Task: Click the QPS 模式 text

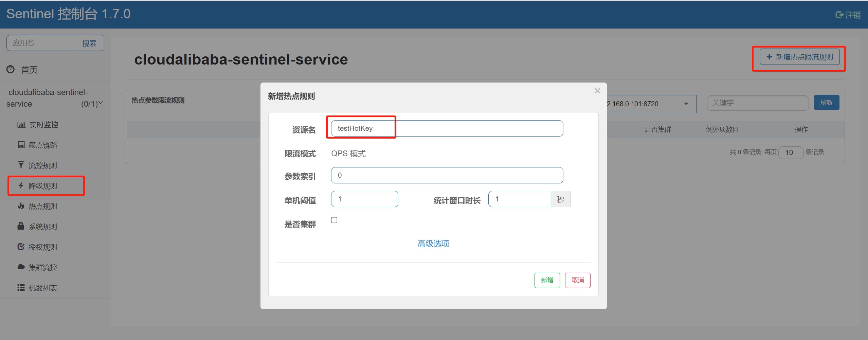Action: point(348,154)
